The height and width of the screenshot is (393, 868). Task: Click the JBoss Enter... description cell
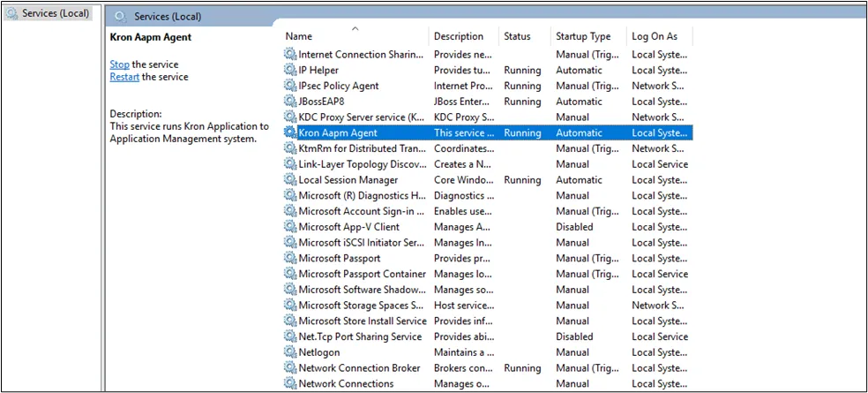pyautogui.click(x=461, y=102)
